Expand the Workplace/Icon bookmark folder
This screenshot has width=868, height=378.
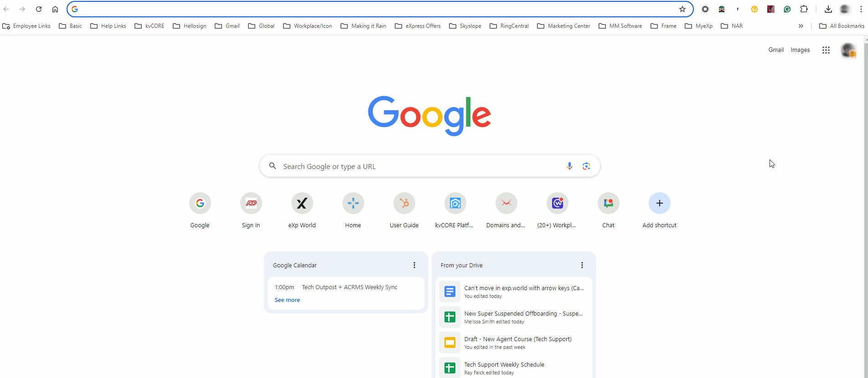(308, 26)
